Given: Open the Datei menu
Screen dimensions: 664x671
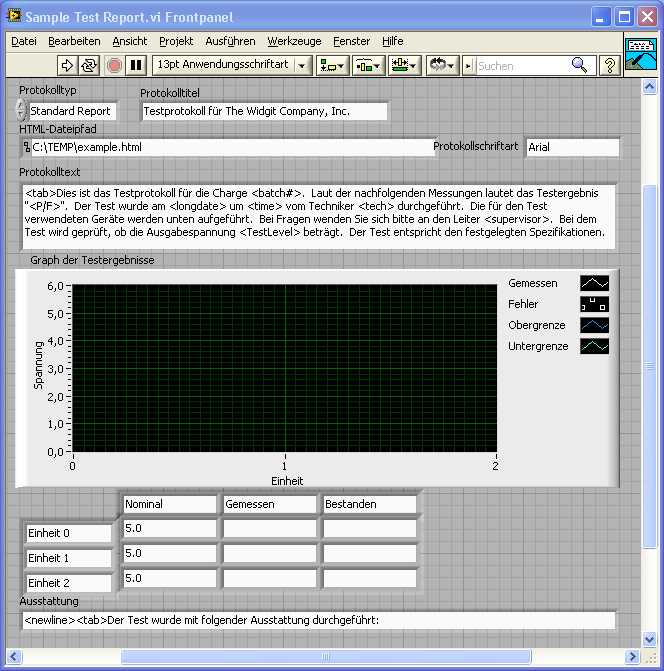Looking at the screenshot, I should click(x=24, y=41).
